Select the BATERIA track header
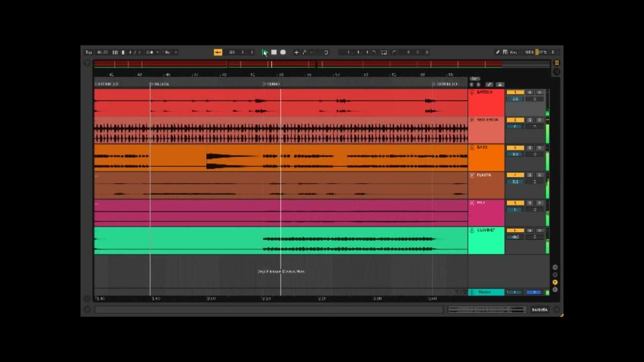This screenshot has width=644, height=362. tap(486, 103)
